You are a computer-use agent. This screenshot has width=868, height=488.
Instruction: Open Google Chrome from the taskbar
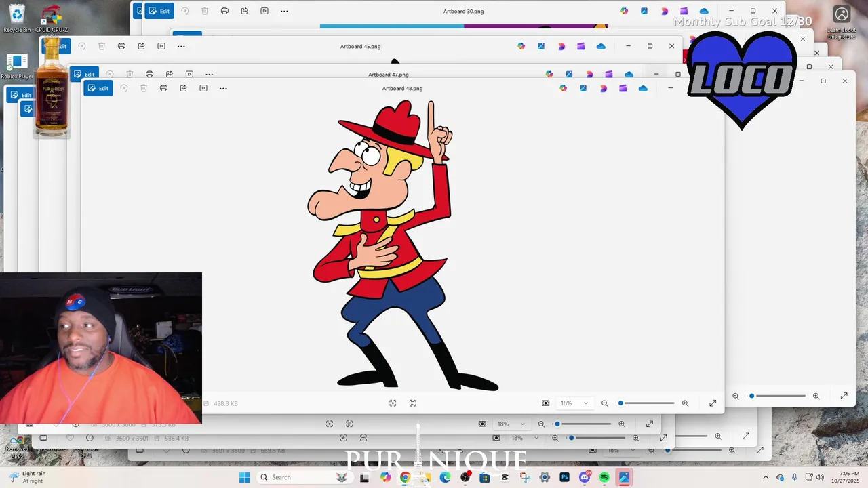click(405, 477)
